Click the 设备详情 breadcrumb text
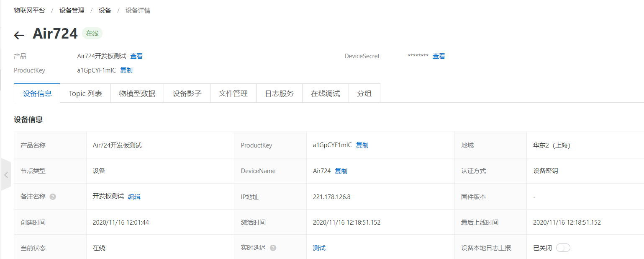 click(x=138, y=10)
